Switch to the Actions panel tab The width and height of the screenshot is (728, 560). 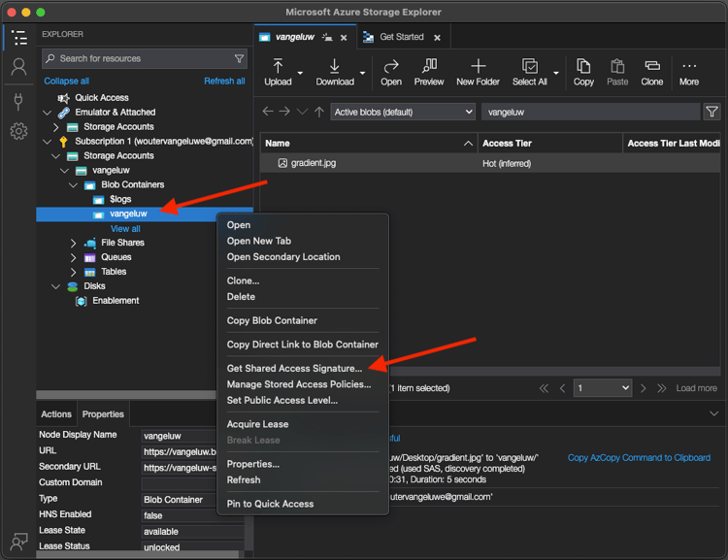point(56,414)
